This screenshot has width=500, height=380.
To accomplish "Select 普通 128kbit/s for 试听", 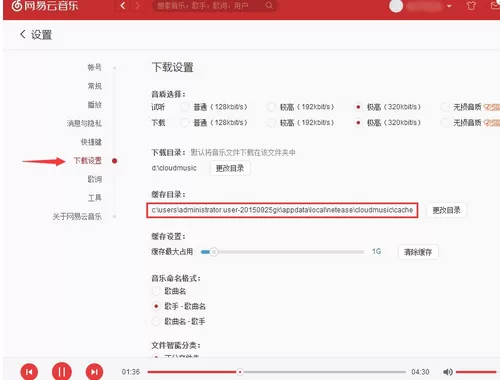I will click(x=185, y=107).
